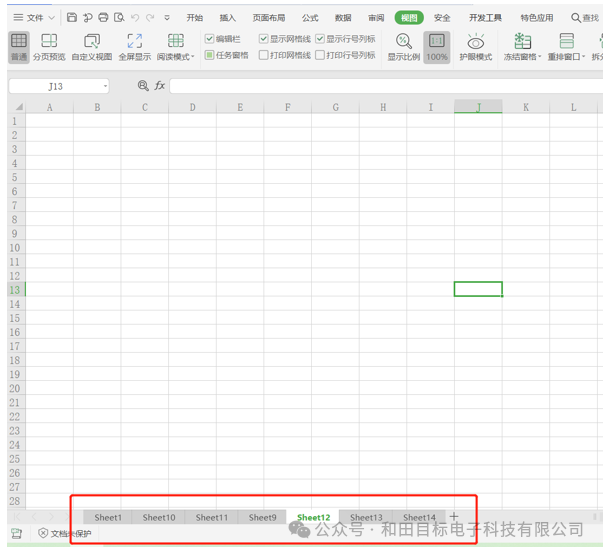Toggle 任务窗格 task pane checkbox

(209, 55)
